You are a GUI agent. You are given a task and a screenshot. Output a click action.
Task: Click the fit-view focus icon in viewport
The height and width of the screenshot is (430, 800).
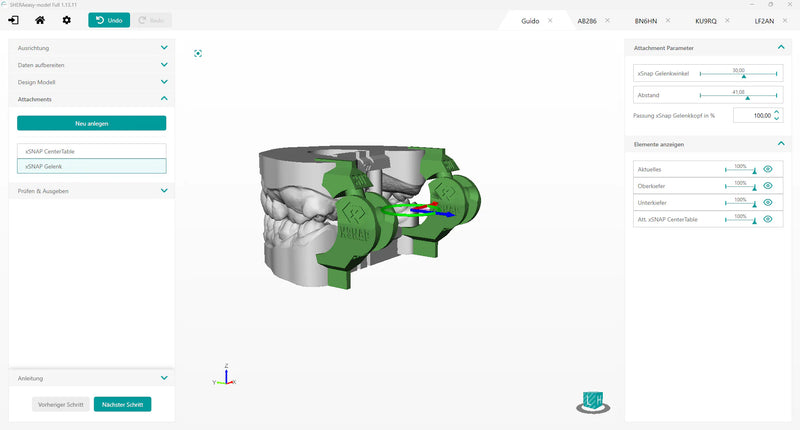198,53
